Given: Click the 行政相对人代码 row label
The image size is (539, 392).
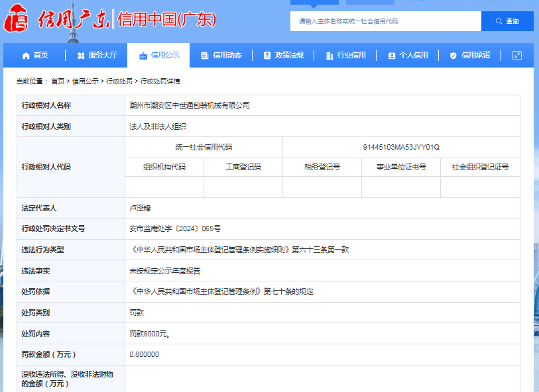Looking at the screenshot, I should pos(46,167).
